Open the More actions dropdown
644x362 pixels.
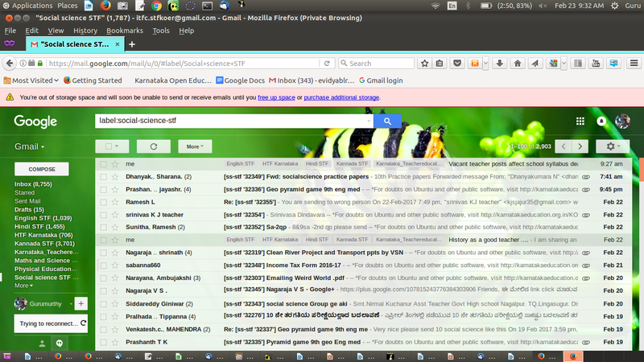(195, 146)
